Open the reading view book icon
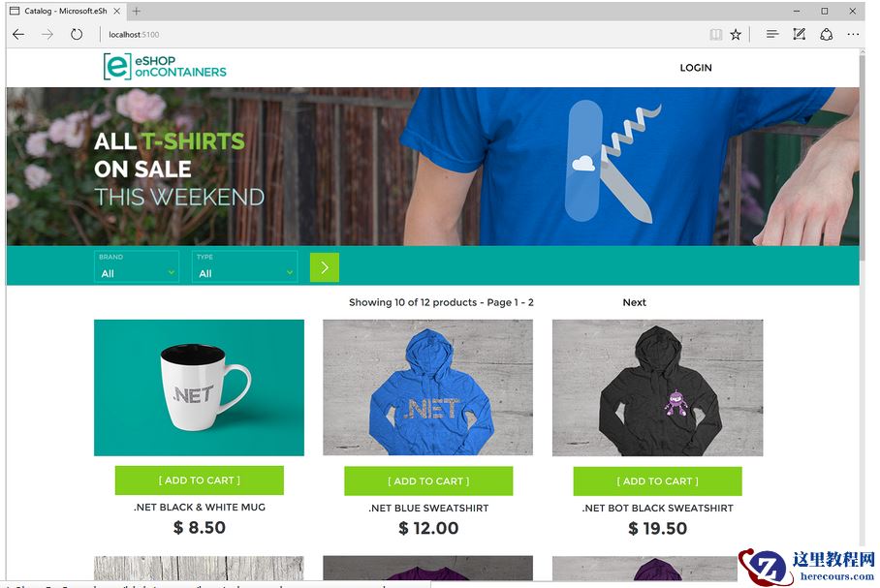880x588 pixels. (x=715, y=35)
